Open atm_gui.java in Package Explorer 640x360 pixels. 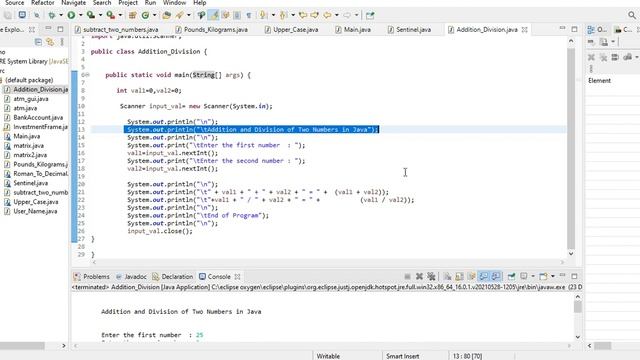(31, 99)
